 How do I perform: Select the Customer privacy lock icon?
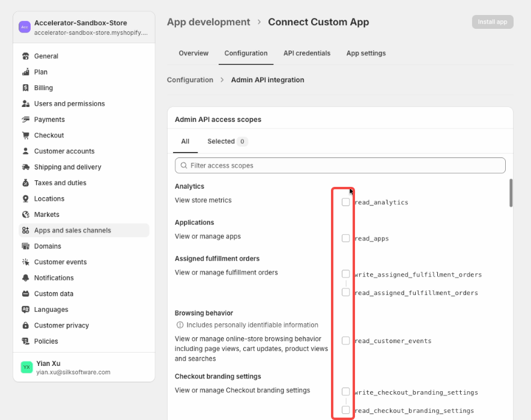coord(25,325)
